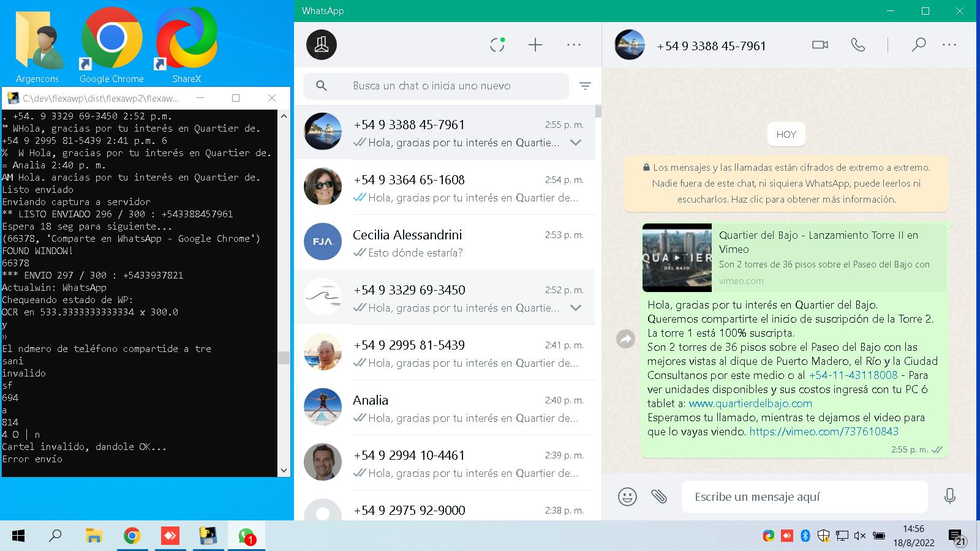The height and width of the screenshot is (551, 980).
Task: Open the www.quartierdelbajo.com link
Action: [750, 403]
